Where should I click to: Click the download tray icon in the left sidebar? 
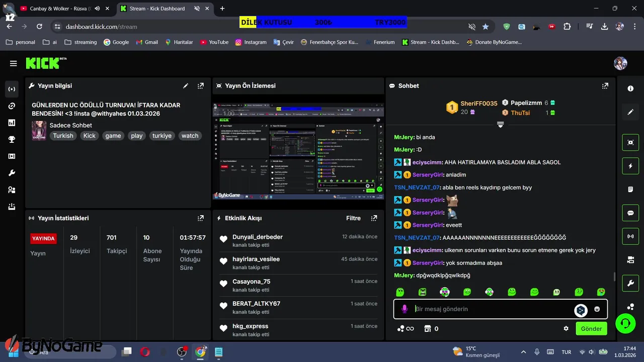[x=12, y=207]
